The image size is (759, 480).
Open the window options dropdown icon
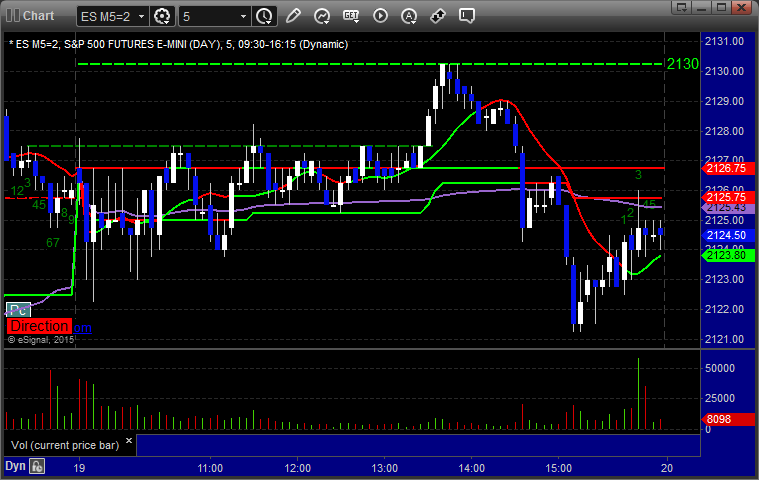682,7
